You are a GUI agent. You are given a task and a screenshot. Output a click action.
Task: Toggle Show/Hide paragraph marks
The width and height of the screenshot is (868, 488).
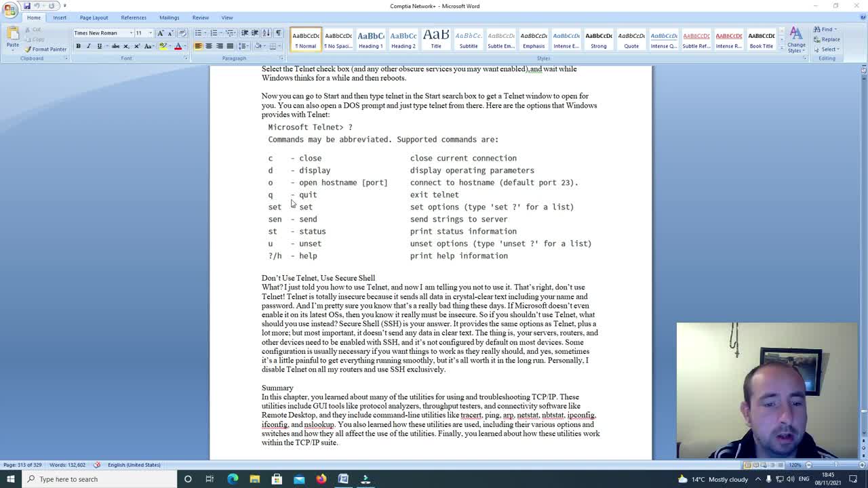[278, 33]
